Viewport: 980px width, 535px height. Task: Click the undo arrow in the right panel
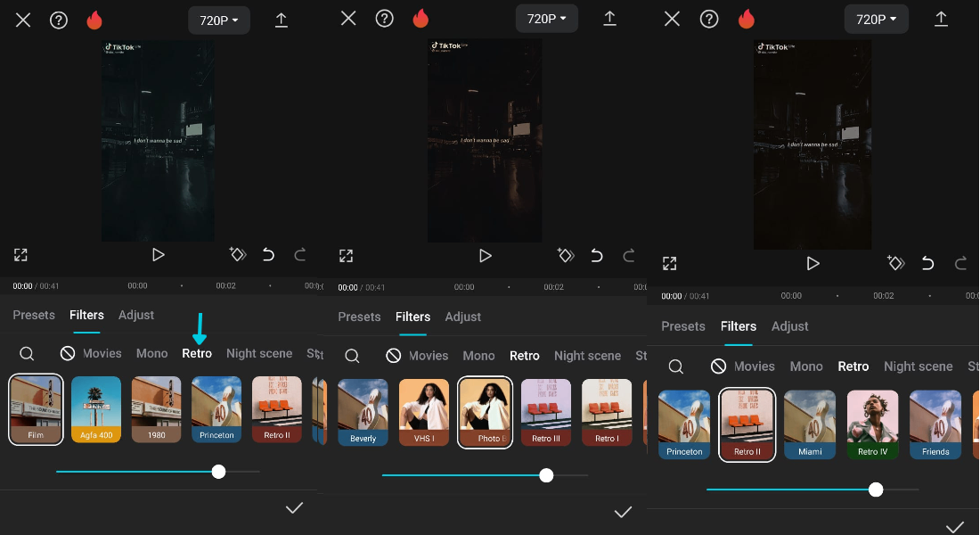927,263
